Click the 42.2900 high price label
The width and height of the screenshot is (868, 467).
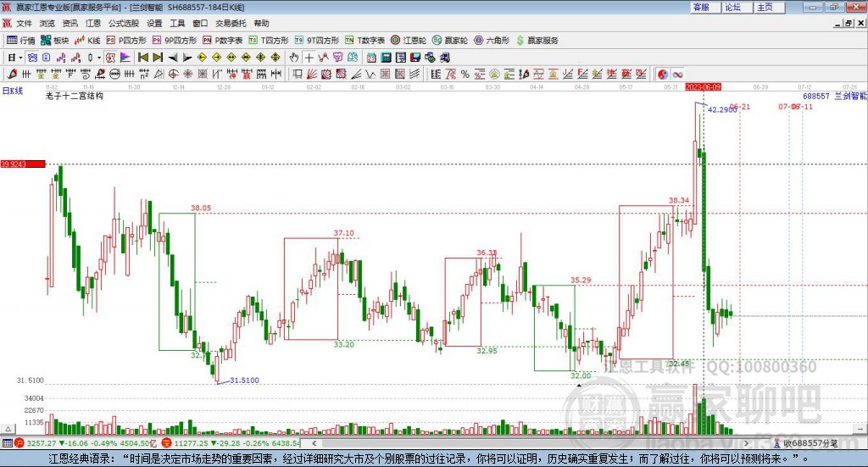[722, 109]
